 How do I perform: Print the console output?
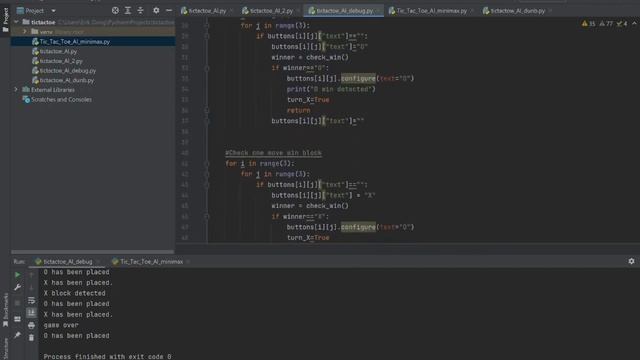point(31,325)
